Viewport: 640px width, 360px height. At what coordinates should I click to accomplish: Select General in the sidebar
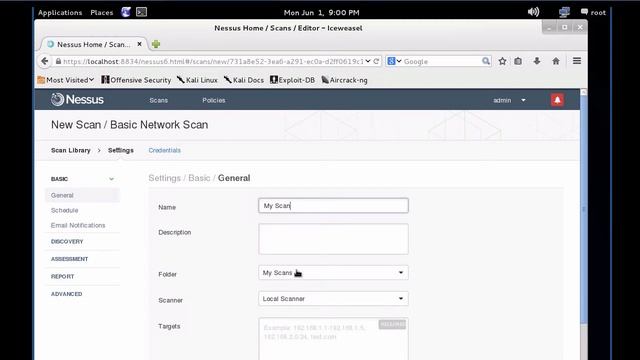tap(82, 195)
